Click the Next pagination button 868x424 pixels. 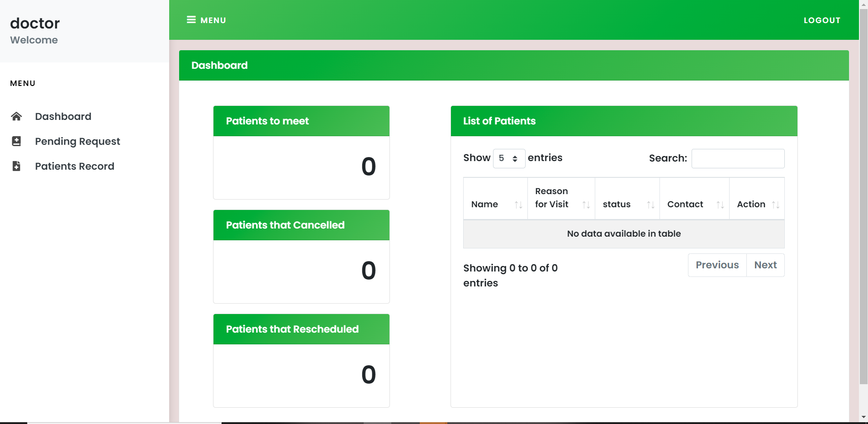coord(765,265)
